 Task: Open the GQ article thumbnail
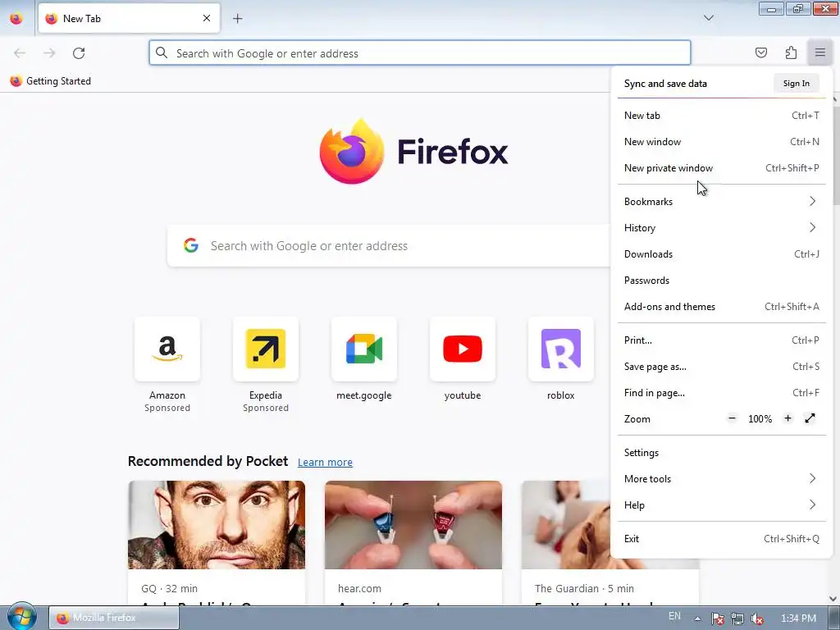coord(217,525)
